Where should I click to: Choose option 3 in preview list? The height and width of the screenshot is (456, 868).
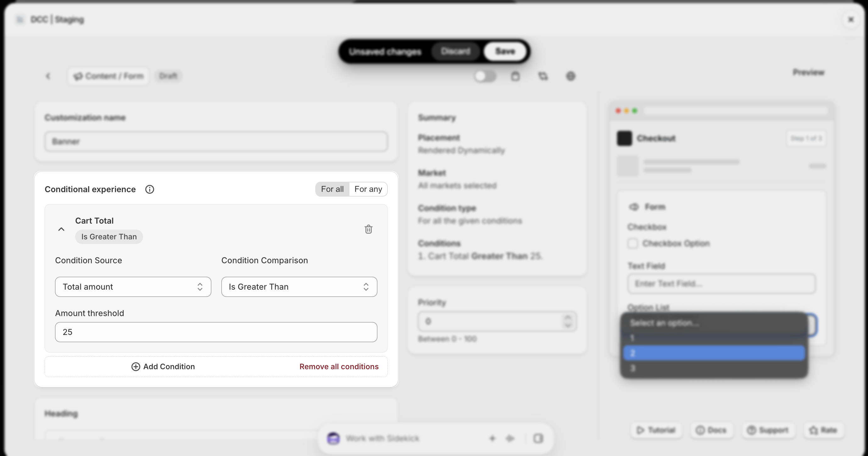714,368
